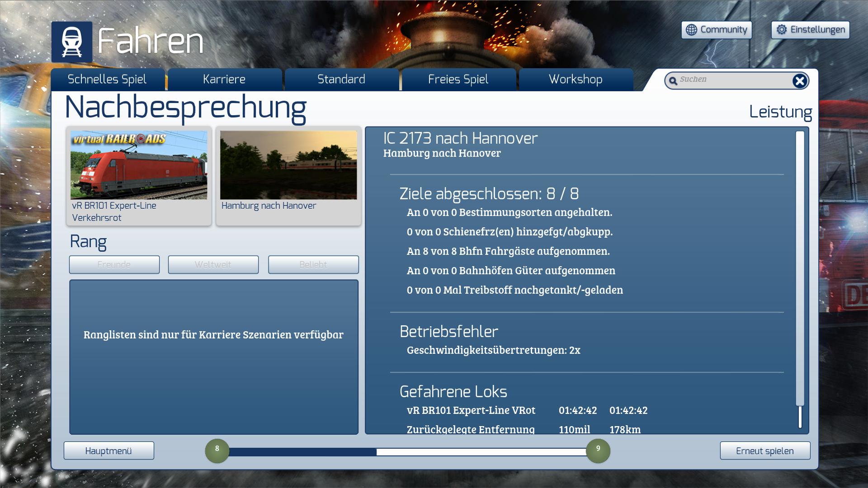The width and height of the screenshot is (868, 488).
Task: Switch to the Karriere tab
Action: pos(224,80)
